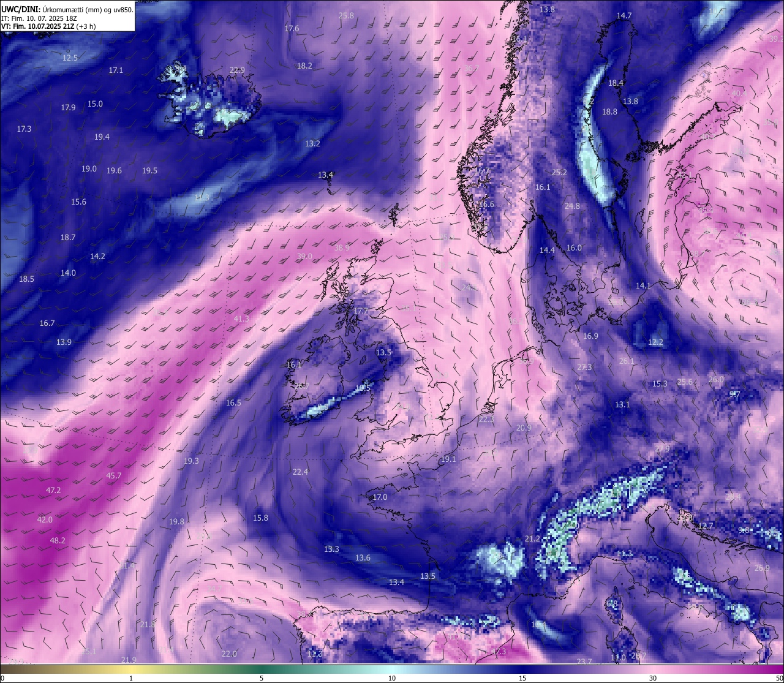Click the 'UWC/DINI: Úrkomumætti (mm) og uv850.' title line
This screenshot has width=784, height=683.
(67, 10)
